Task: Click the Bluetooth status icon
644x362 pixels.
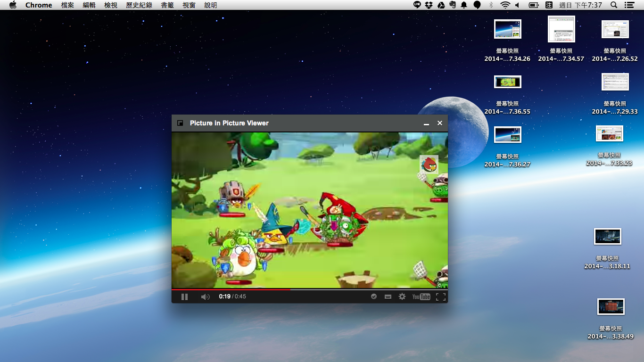Action: pyautogui.click(x=491, y=5)
